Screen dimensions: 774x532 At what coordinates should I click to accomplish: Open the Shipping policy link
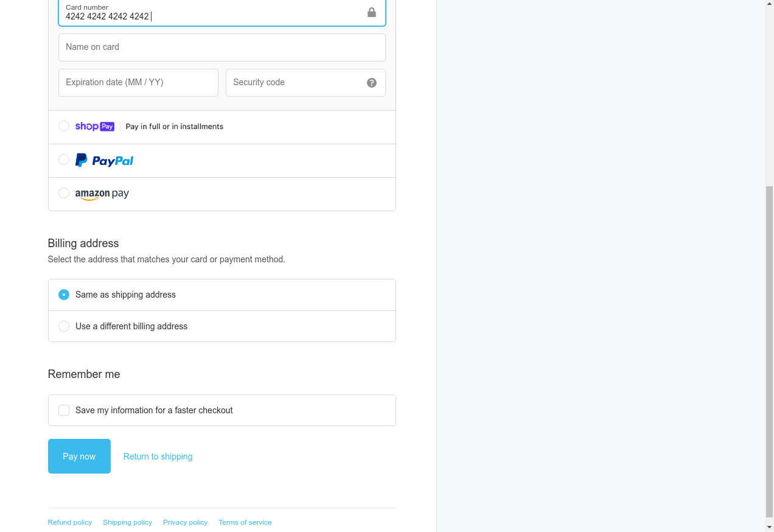pyautogui.click(x=127, y=522)
